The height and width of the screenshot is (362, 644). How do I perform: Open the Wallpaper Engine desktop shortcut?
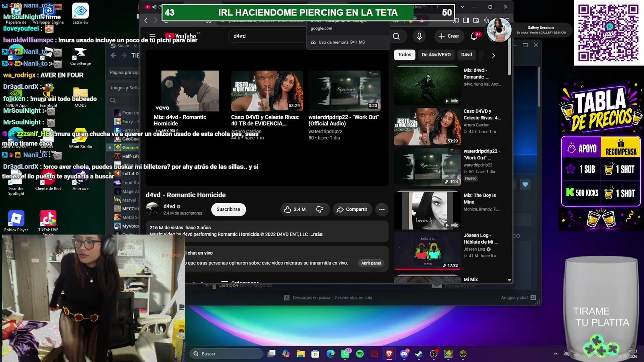coord(48,14)
